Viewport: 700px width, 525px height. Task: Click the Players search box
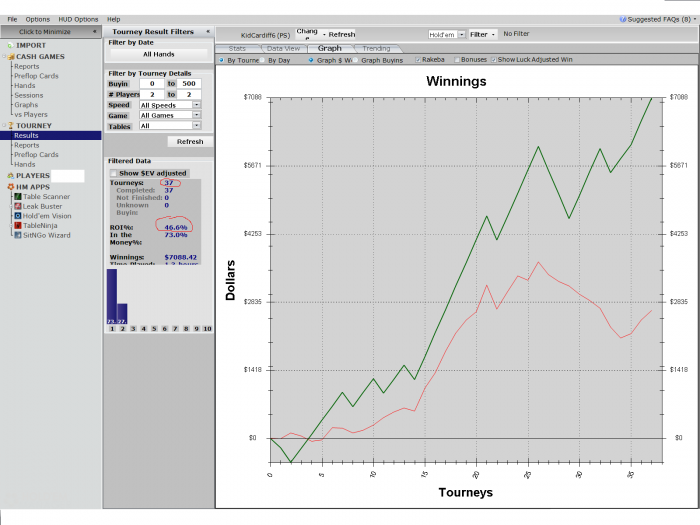(67, 176)
